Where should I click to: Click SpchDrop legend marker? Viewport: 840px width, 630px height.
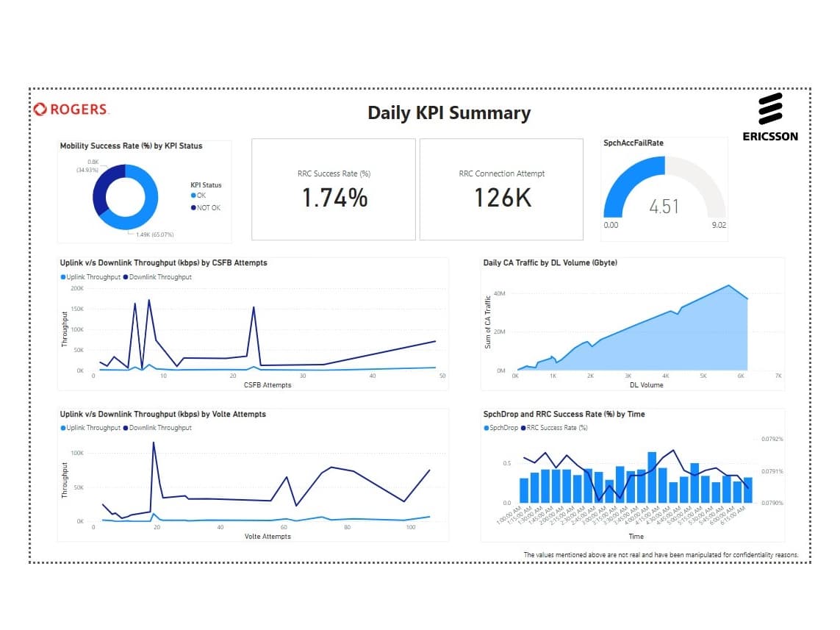tap(487, 428)
